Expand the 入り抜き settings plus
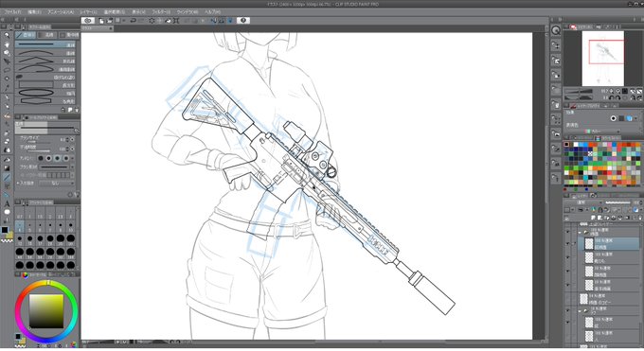The height and width of the screenshot is (351, 644). coord(18,184)
